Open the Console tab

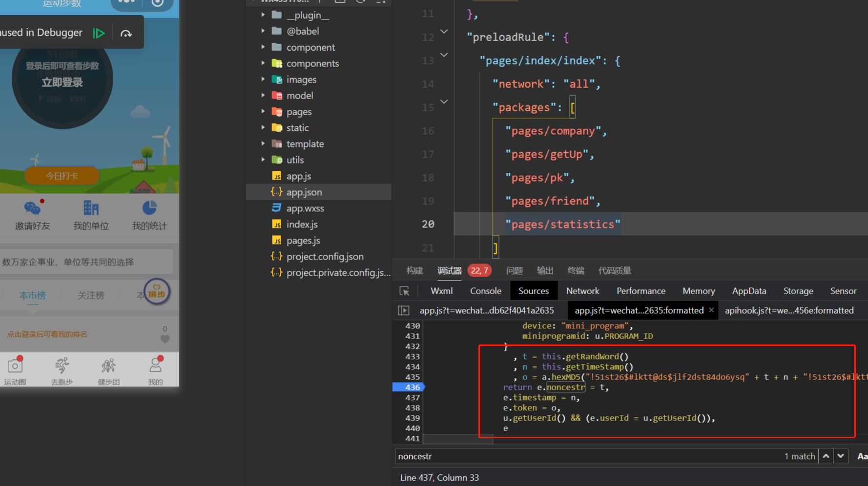click(x=485, y=291)
